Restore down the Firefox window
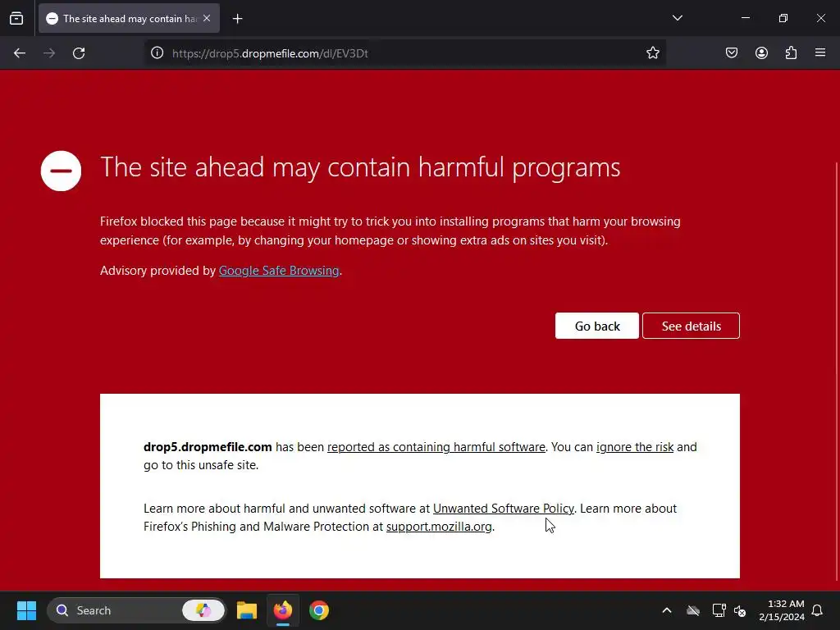Screen dimensions: 840x630 pos(783,18)
